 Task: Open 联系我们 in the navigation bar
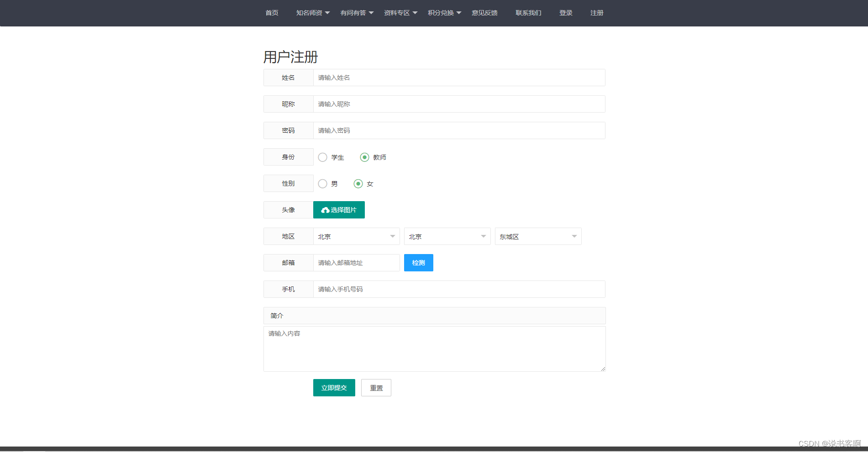coord(528,13)
